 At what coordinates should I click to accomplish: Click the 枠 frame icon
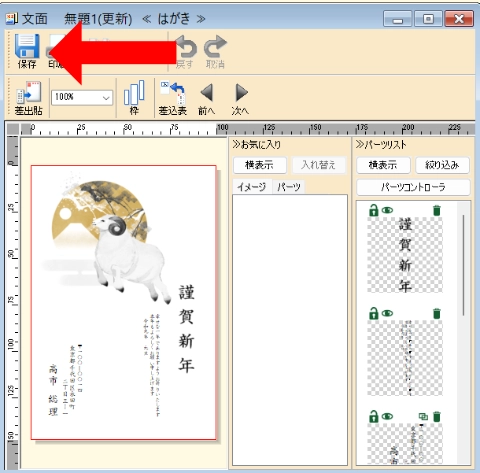[x=134, y=92]
